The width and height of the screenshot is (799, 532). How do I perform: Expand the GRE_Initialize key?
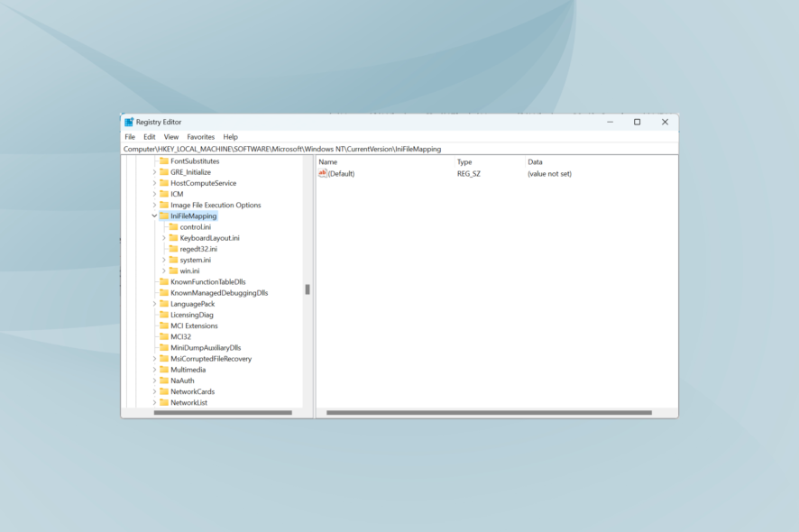(x=154, y=172)
